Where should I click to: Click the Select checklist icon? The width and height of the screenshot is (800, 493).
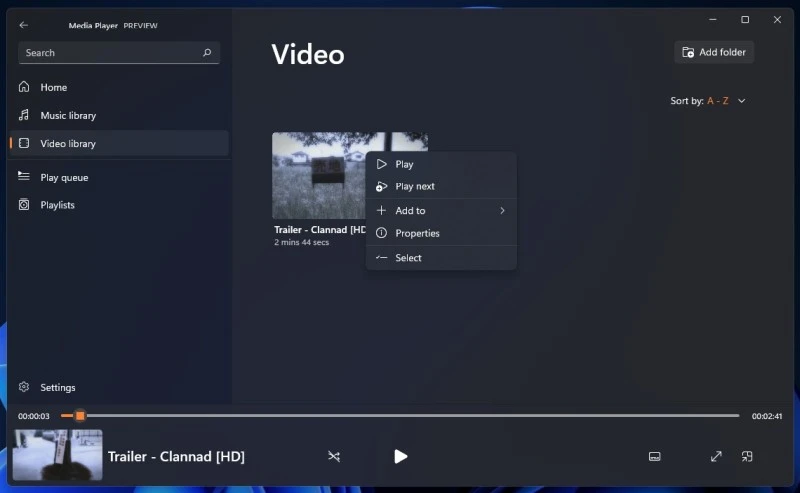381,258
